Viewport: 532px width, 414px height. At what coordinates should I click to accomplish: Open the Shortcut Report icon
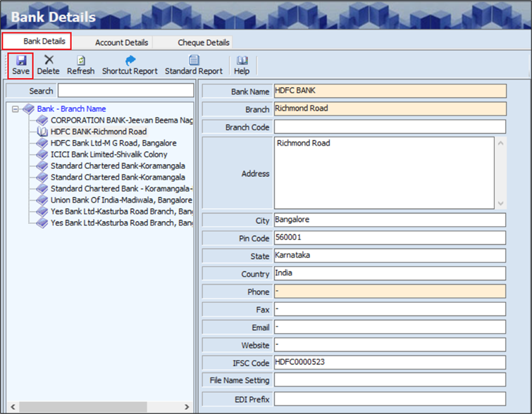tap(130, 61)
